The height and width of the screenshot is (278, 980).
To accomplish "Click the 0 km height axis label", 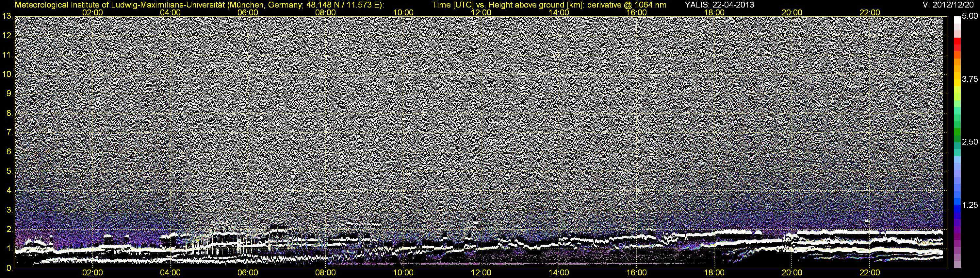I will (x=9, y=269).
